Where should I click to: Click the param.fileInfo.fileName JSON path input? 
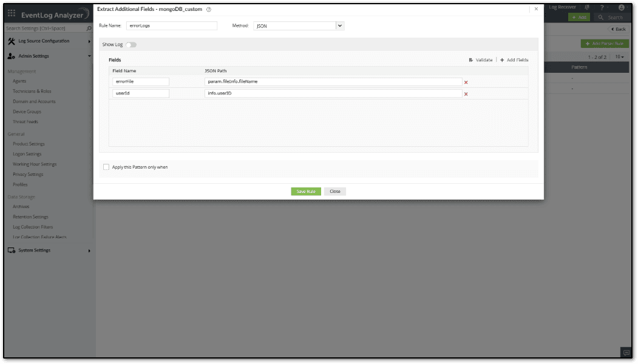tap(333, 82)
